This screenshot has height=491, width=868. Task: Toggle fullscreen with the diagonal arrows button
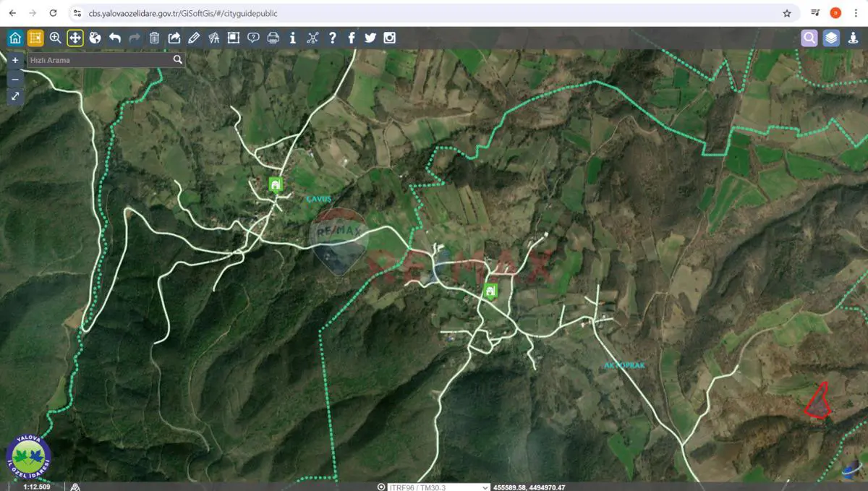click(x=15, y=96)
